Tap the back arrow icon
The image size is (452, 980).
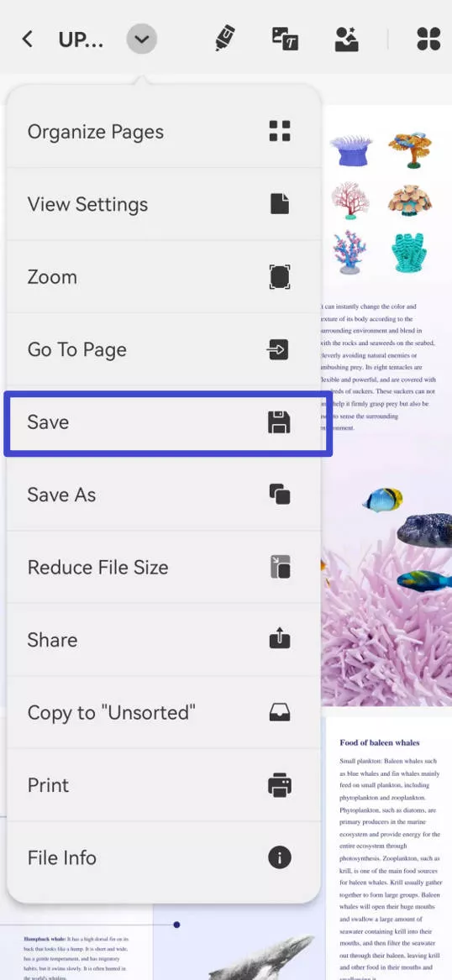tap(27, 39)
